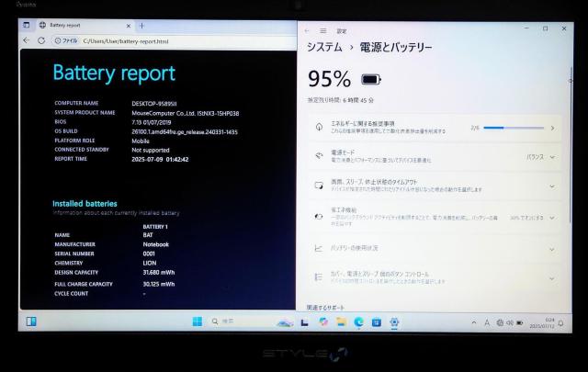Viewport: 588px width, 372px height.
Task: Click the 省エネ機能 energy saver icon
Action: (319, 217)
